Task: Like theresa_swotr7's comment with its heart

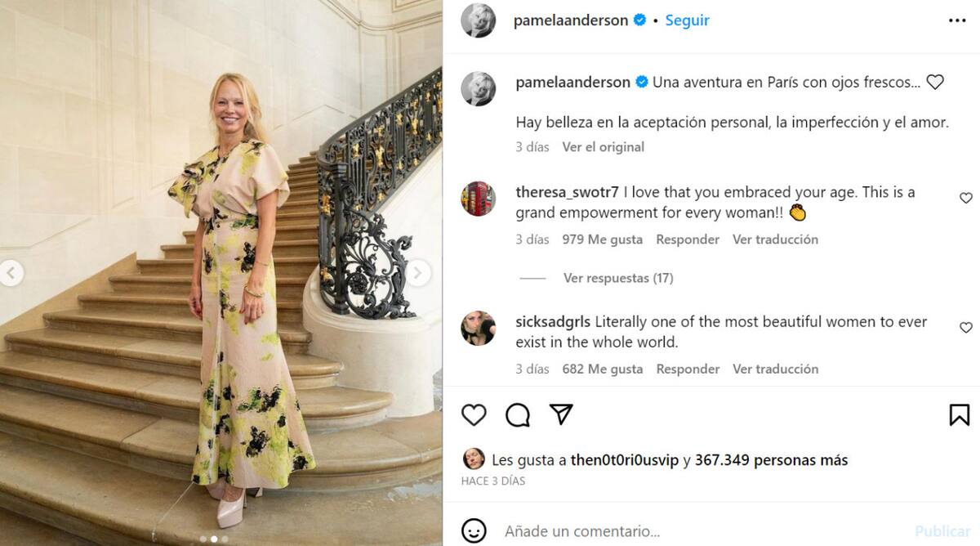Action: click(x=966, y=198)
